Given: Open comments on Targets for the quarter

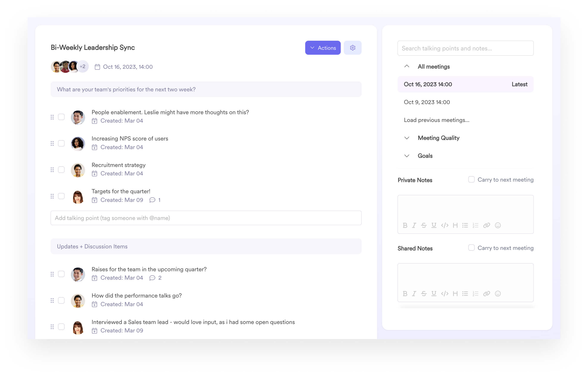Looking at the screenshot, I should pyautogui.click(x=155, y=200).
